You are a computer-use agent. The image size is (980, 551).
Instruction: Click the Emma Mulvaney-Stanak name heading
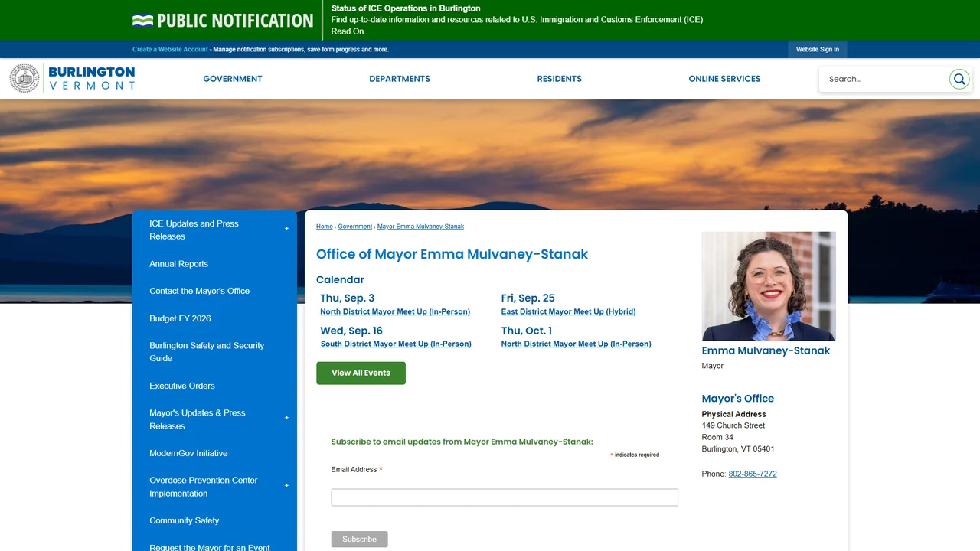pyautogui.click(x=766, y=350)
